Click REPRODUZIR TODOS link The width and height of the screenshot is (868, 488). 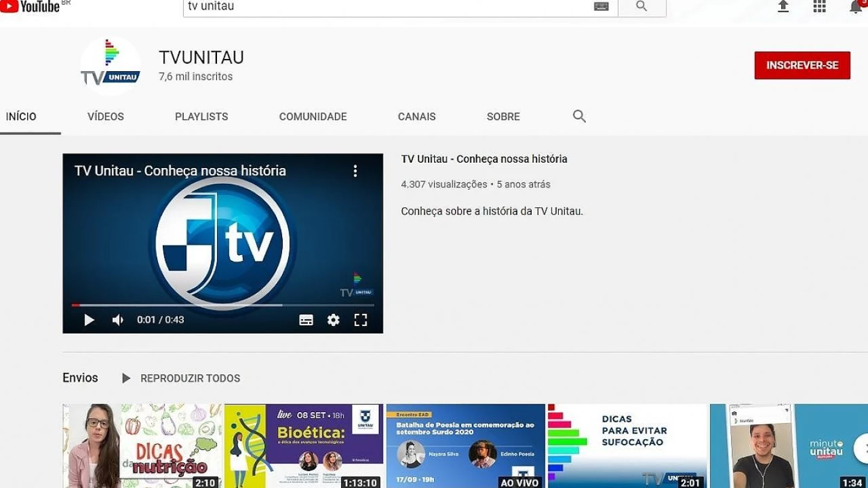click(x=190, y=378)
